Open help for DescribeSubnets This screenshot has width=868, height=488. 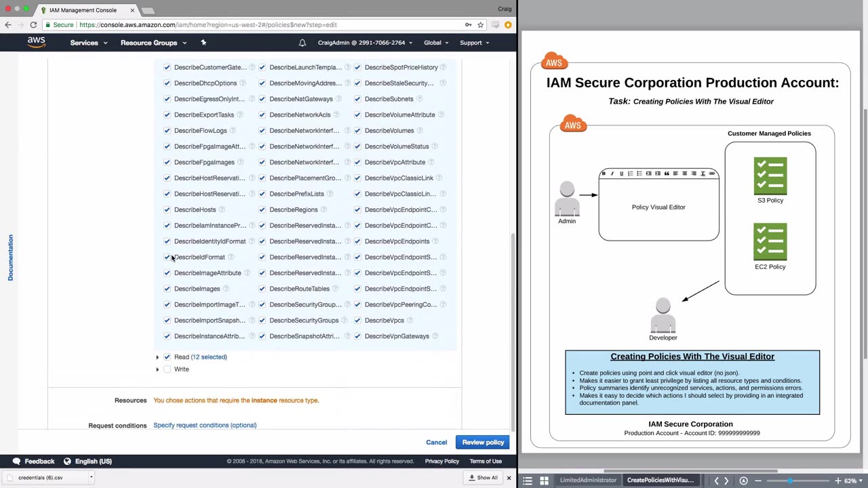click(x=419, y=99)
